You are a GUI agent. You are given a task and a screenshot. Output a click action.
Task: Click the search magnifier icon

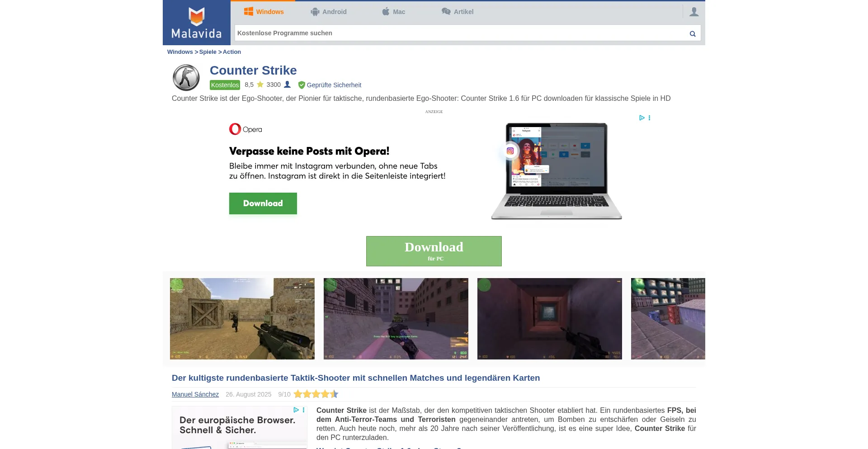pyautogui.click(x=693, y=33)
